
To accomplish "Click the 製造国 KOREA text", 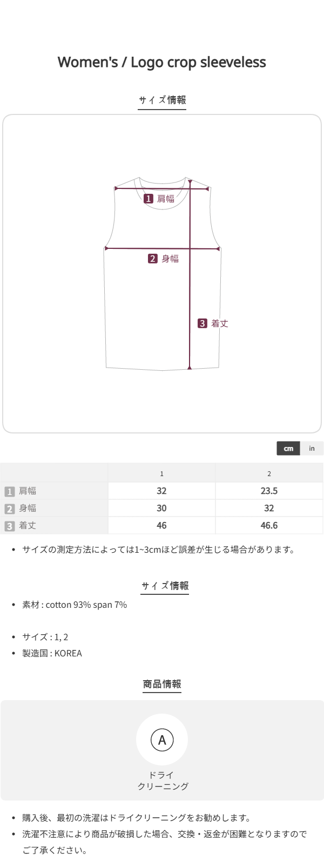I will point(52,653).
